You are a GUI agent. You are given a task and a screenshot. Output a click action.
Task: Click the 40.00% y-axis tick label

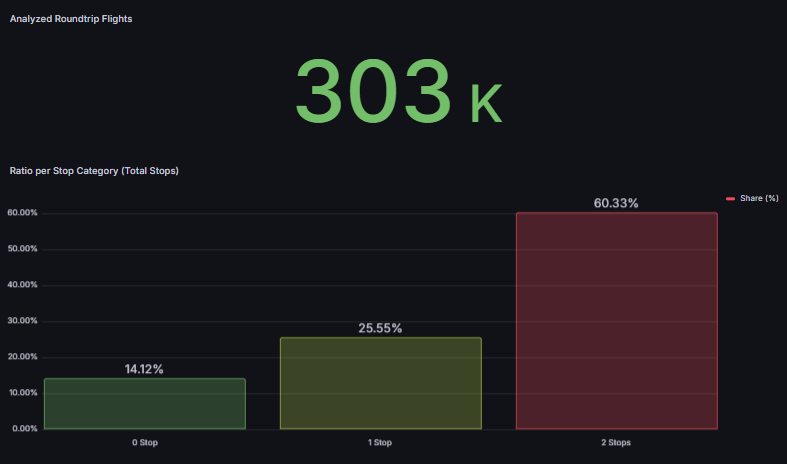tap(22, 285)
